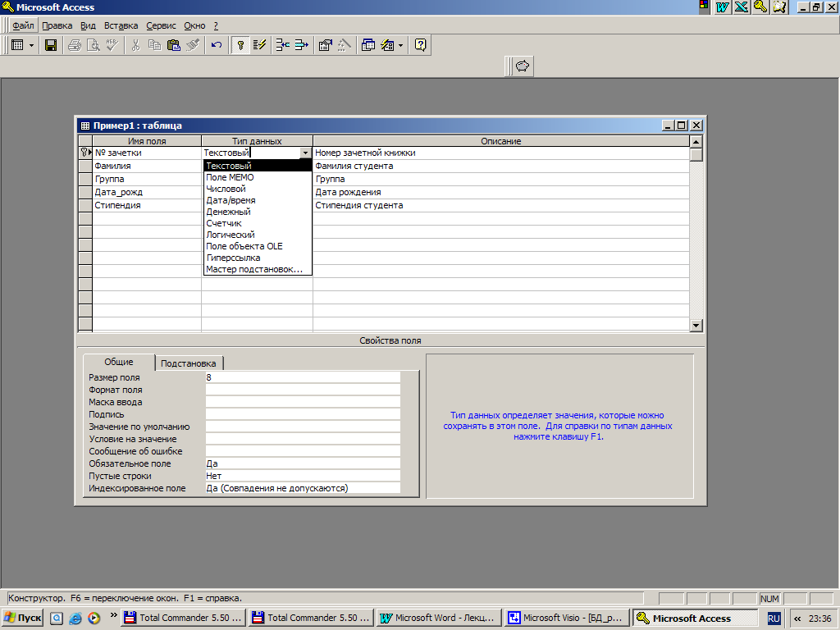This screenshot has height=630, width=840.
Task: Switch to Microsoft Visio taskbar button
Action: coord(568,618)
